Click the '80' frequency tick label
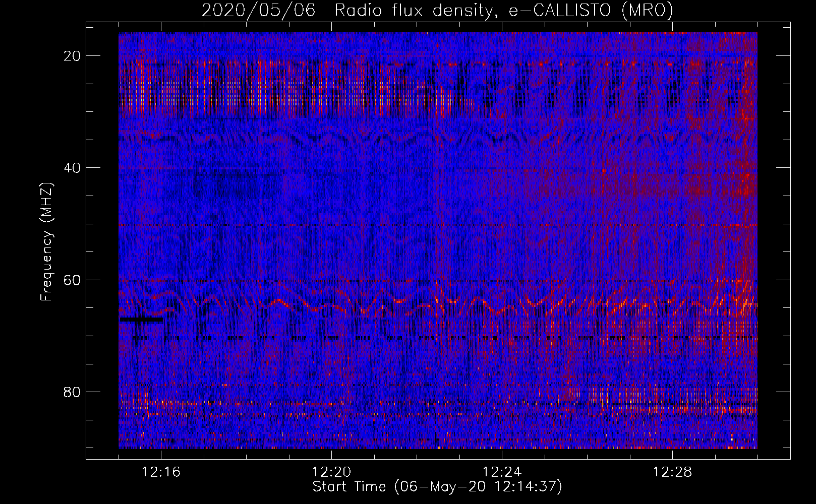The width and height of the screenshot is (816, 504). click(73, 392)
